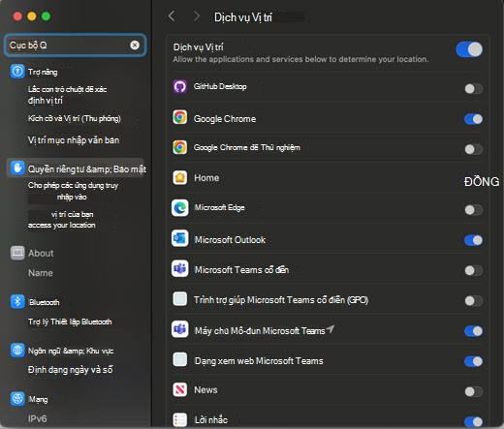Image resolution: width=504 pixels, height=429 pixels.
Task: Click the Microsoft Teams cổ điển icon
Action: 180,268
